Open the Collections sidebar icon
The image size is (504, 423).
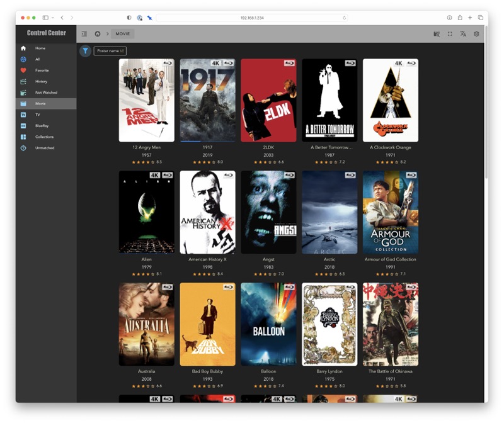[23, 137]
